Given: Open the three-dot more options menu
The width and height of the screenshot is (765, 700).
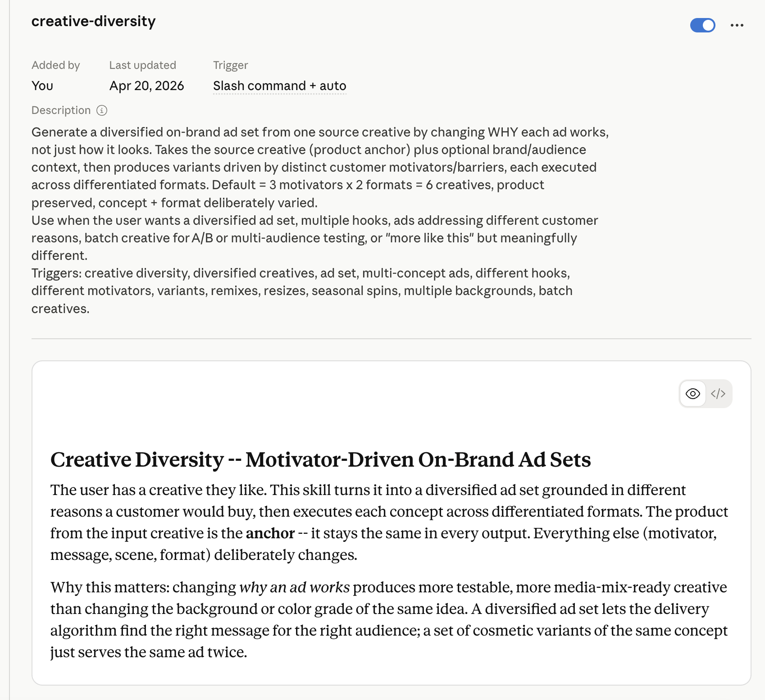Looking at the screenshot, I should click(x=737, y=25).
